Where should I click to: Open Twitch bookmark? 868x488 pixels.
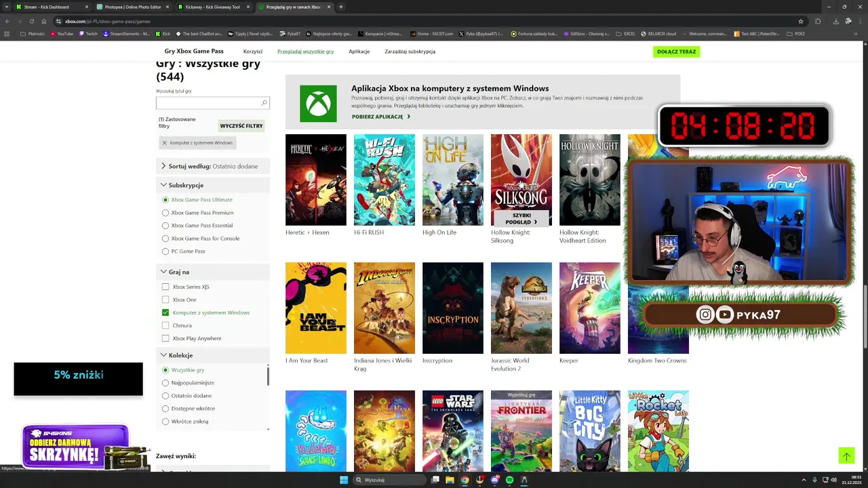(x=88, y=33)
